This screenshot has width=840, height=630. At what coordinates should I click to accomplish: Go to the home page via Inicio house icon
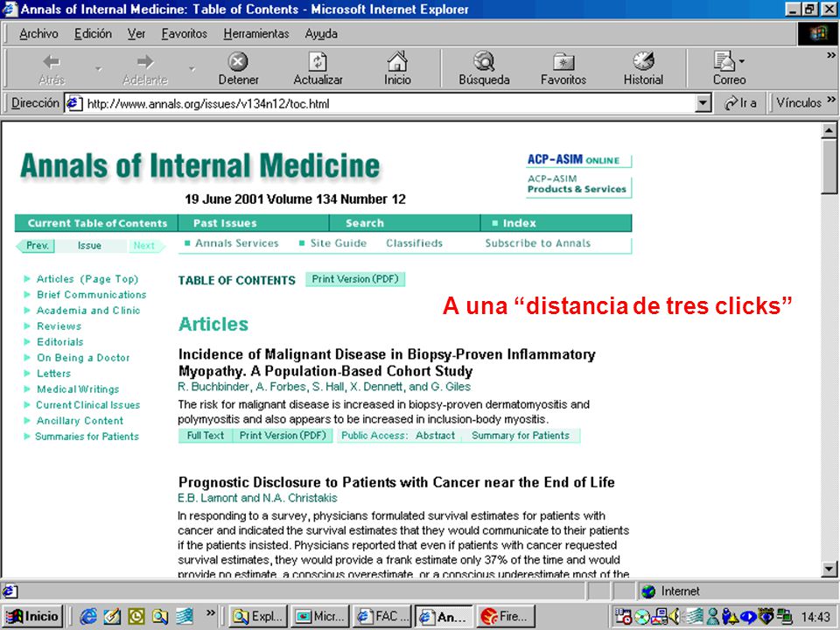coord(397,62)
